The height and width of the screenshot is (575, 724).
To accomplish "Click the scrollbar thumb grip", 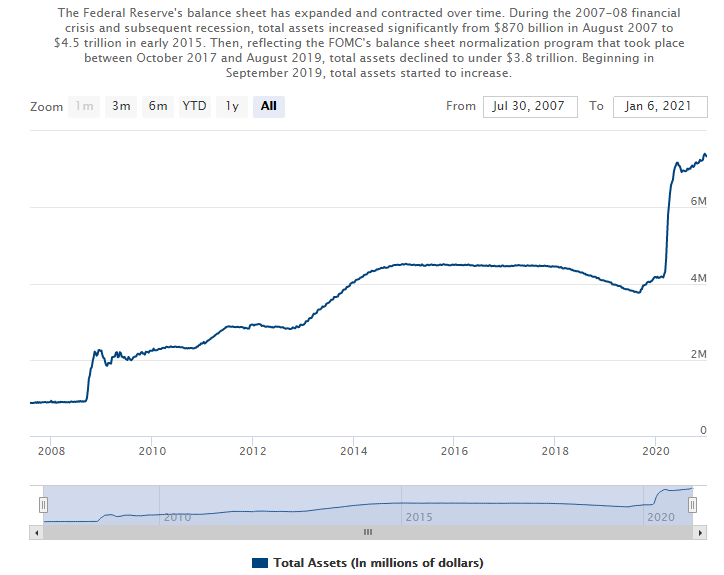I will [x=367, y=532].
